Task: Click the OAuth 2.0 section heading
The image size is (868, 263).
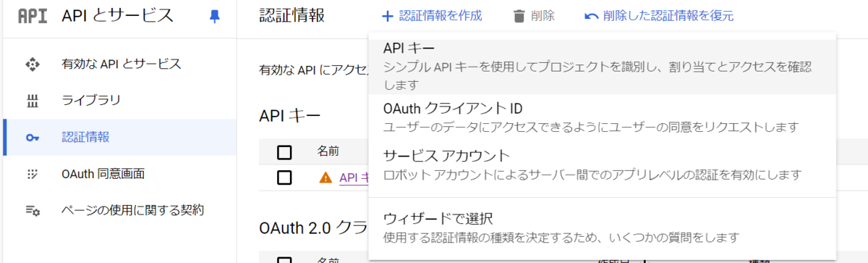Action: pyautogui.click(x=314, y=227)
